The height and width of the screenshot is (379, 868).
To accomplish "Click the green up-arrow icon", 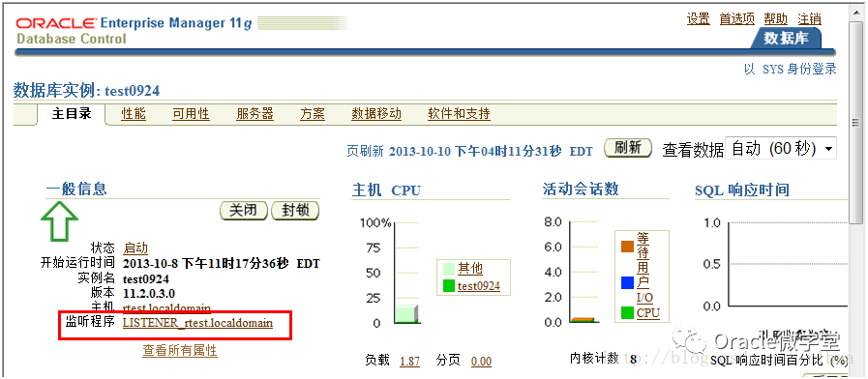I will (59, 221).
